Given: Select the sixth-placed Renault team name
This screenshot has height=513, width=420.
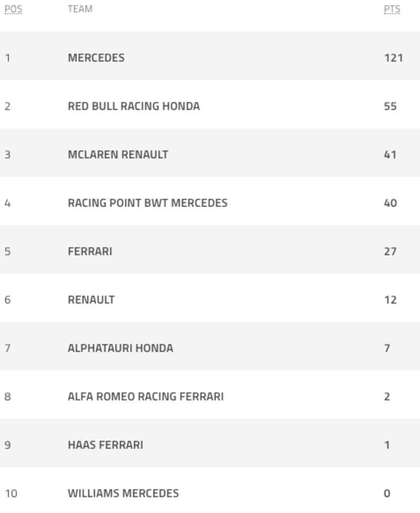Looking at the screenshot, I should pyautogui.click(x=91, y=300).
